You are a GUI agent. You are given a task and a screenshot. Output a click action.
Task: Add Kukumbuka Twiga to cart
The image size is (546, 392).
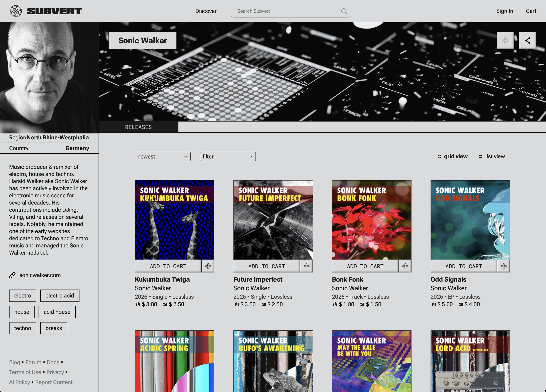point(168,266)
